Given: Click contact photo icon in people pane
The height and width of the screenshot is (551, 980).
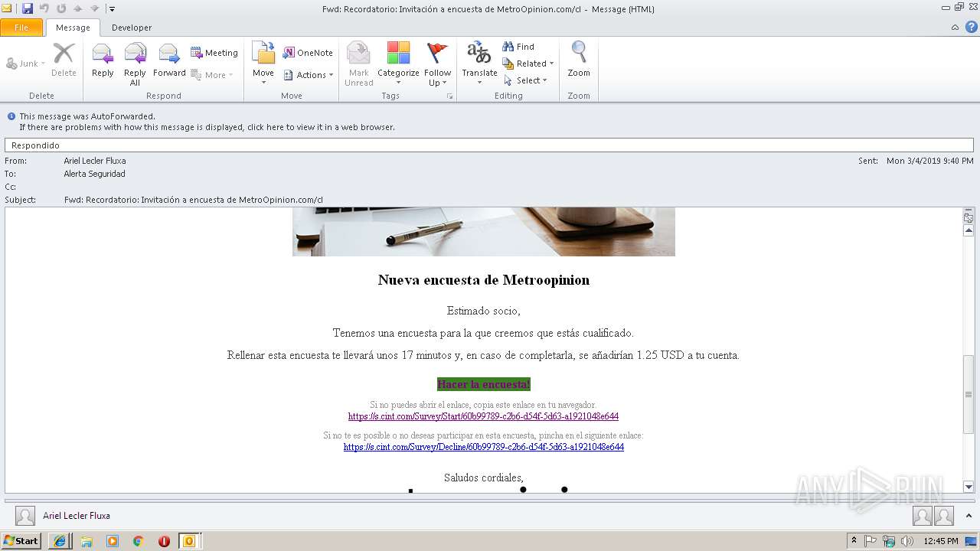Looking at the screenshot, I should [25, 516].
